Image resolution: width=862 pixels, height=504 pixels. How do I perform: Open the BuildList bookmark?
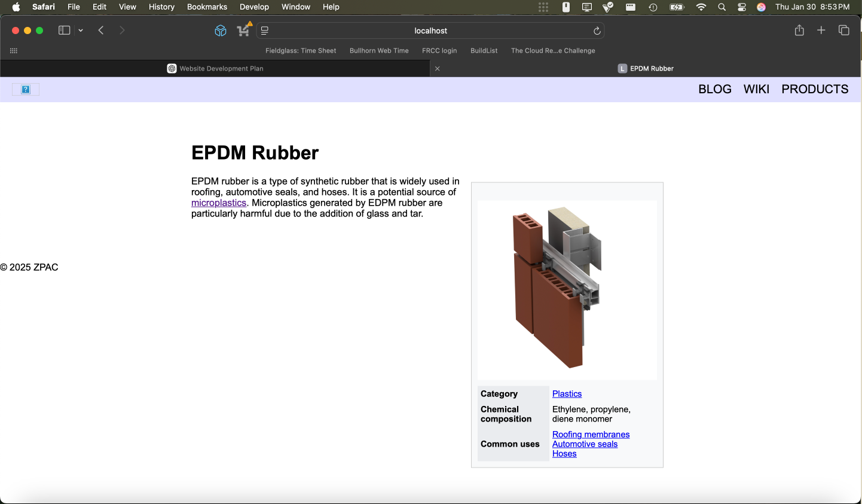[x=484, y=51]
